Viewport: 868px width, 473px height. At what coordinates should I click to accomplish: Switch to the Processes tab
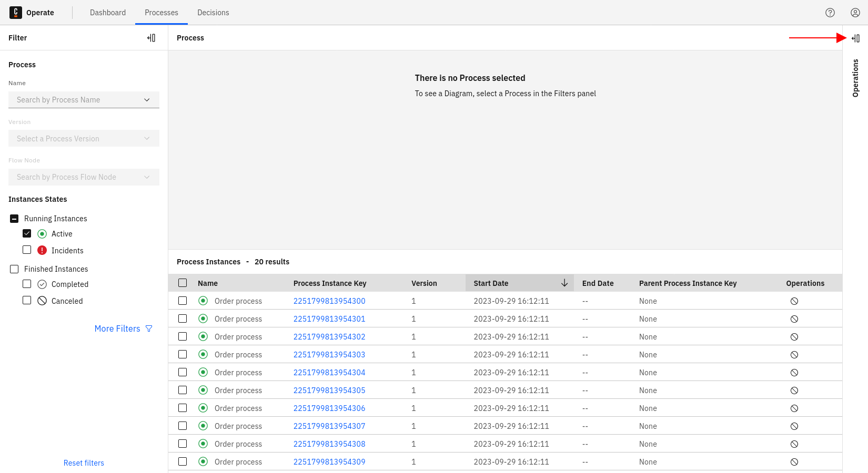click(x=162, y=13)
